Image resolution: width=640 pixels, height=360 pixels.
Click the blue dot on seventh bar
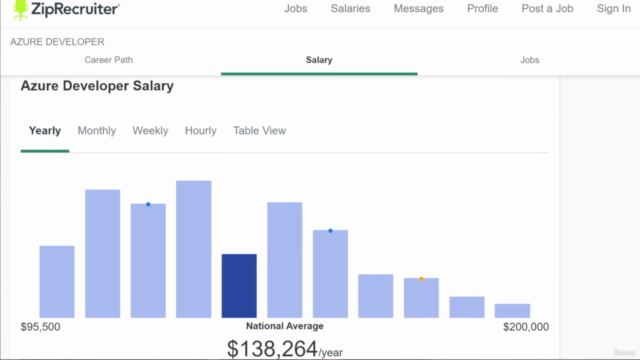[330, 231]
